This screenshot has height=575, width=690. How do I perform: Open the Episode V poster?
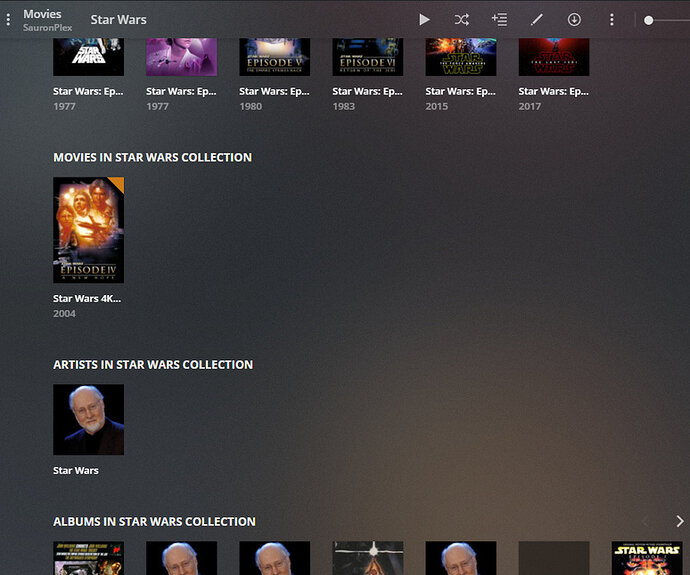point(275,57)
